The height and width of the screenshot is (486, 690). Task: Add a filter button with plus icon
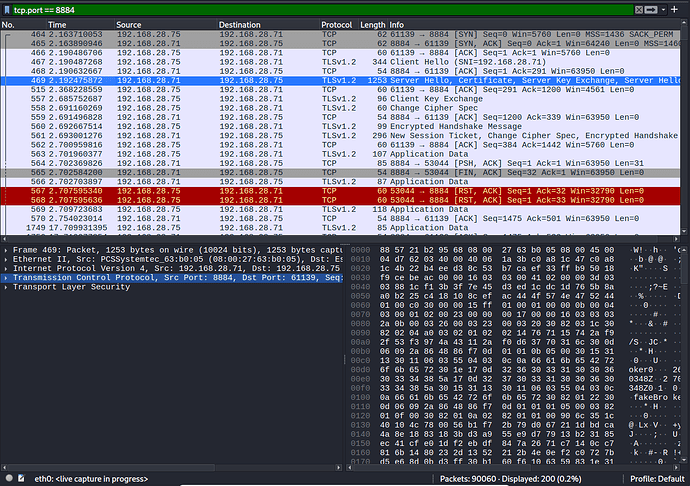click(x=674, y=9)
